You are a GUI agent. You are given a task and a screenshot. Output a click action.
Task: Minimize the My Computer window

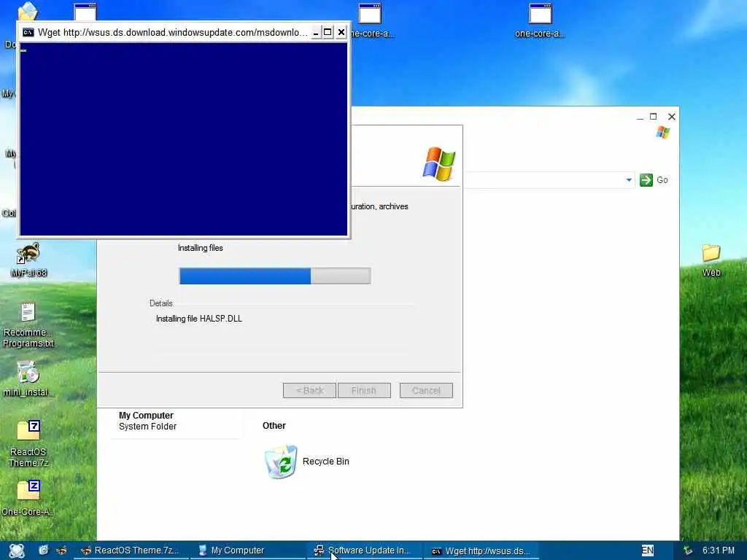coord(640,117)
